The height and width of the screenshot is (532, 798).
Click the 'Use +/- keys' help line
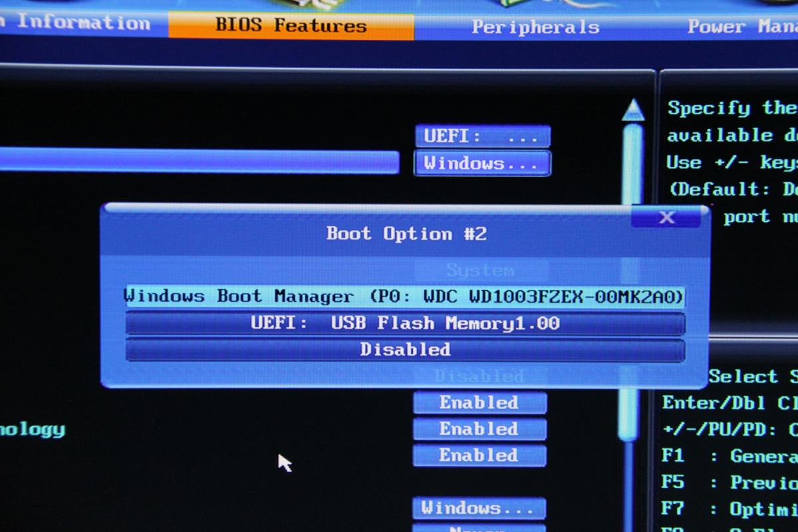tap(731, 162)
